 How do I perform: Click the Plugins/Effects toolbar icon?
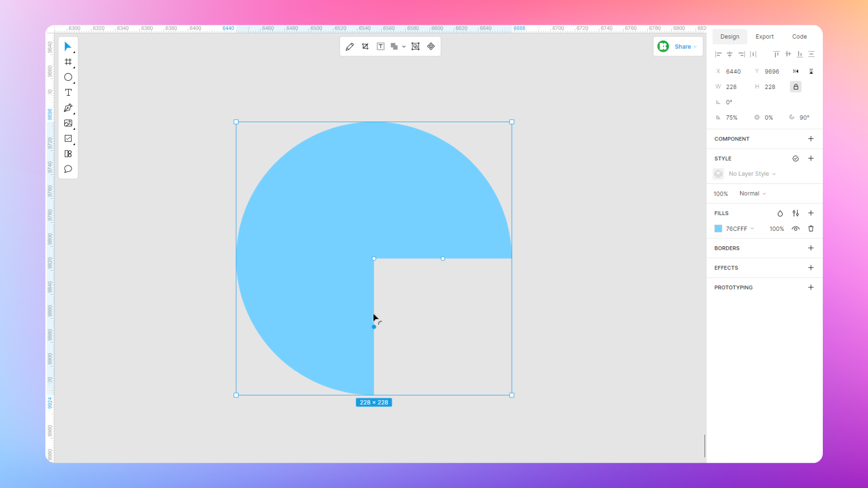tap(431, 47)
